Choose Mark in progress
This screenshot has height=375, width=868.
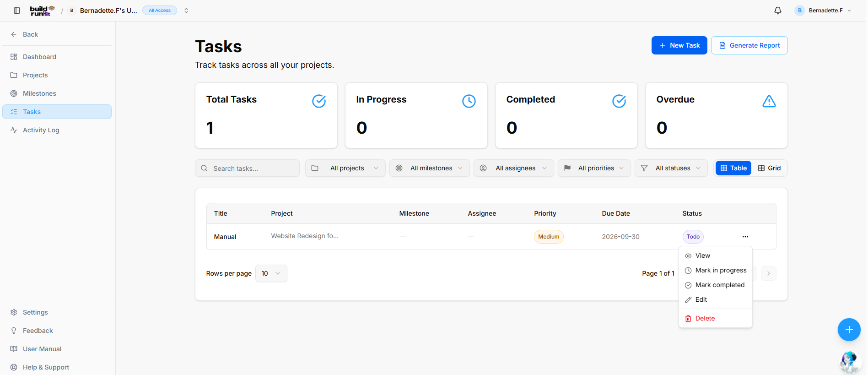[716, 270]
